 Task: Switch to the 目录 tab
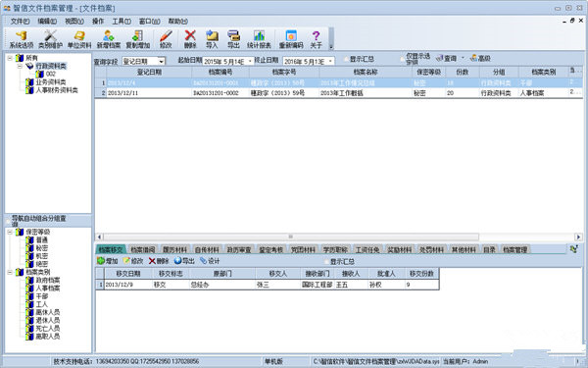coord(489,249)
